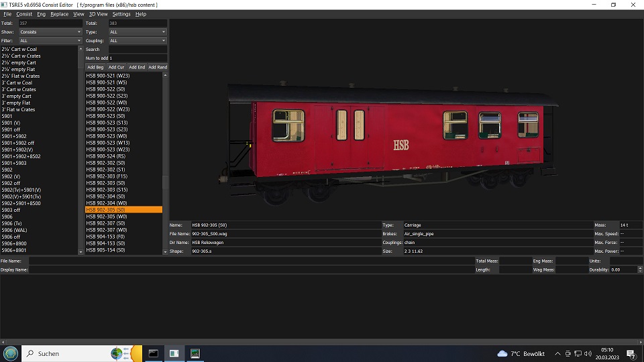Click the consist File Name field
The height and width of the screenshot is (362, 644).
click(x=252, y=261)
